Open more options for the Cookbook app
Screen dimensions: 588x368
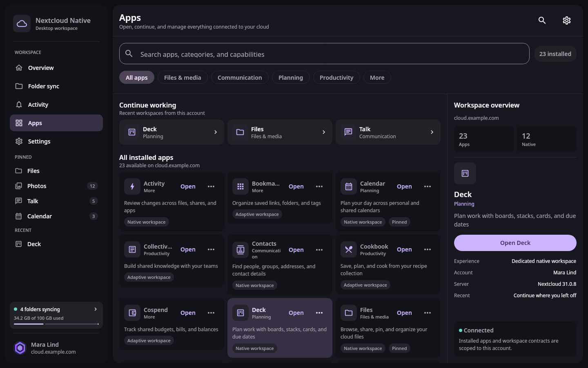pos(428,249)
